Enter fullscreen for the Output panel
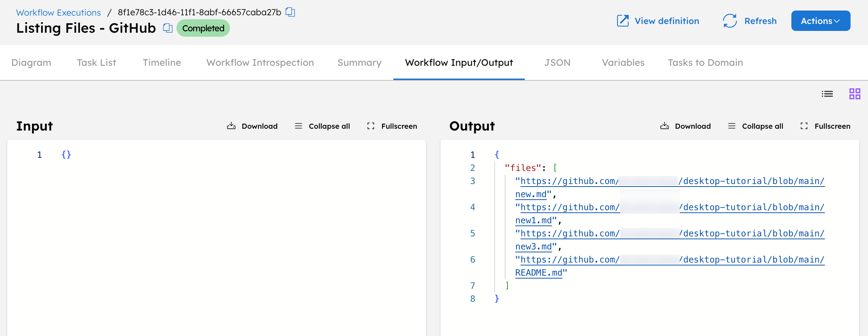Viewport: 868px width, 336px height. (x=825, y=126)
